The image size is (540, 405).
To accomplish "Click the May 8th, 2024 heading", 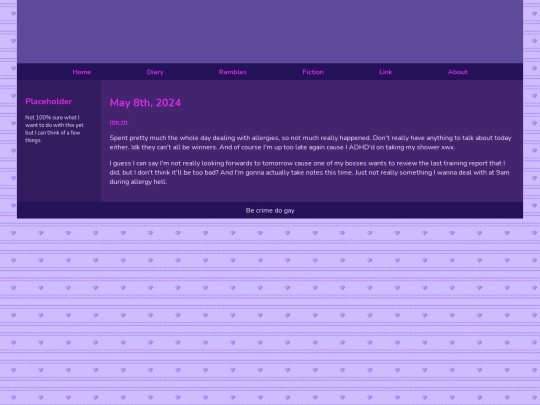I will [x=145, y=103].
